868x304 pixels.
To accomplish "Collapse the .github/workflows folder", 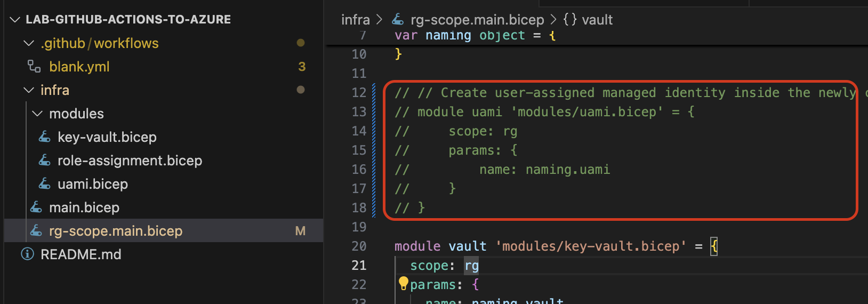I will (29, 43).
